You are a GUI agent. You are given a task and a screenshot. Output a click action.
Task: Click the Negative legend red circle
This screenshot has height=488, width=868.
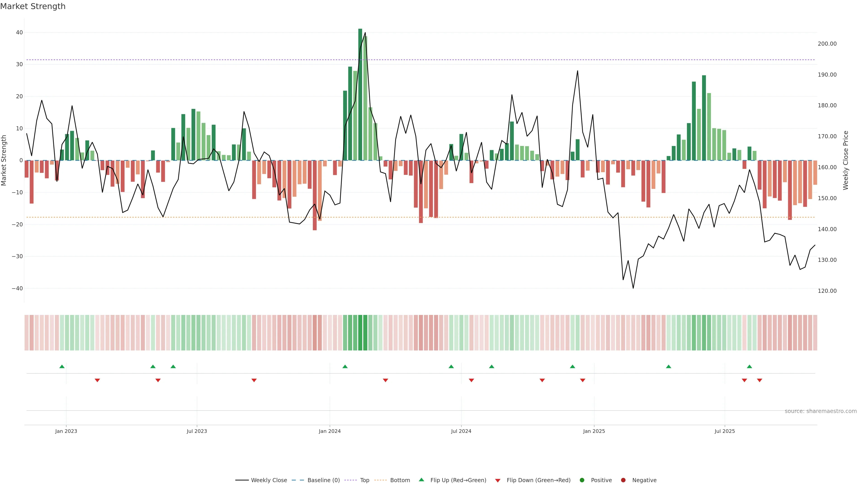[623, 480]
